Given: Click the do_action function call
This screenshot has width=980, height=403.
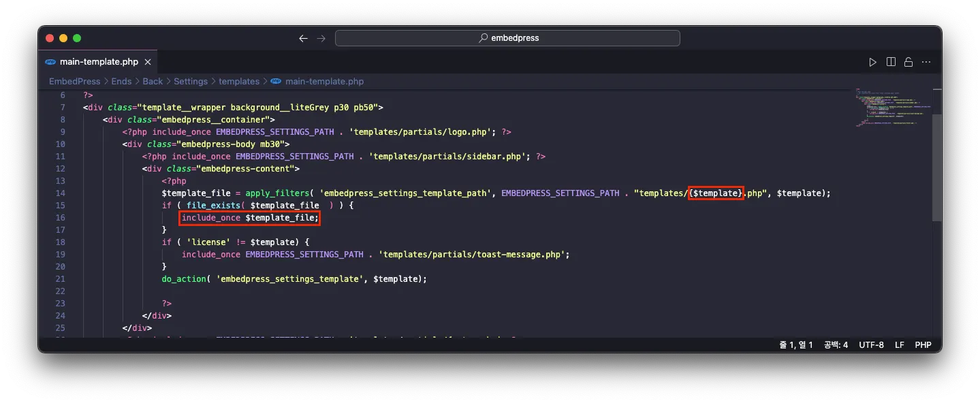Looking at the screenshot, I should point(184,279).
